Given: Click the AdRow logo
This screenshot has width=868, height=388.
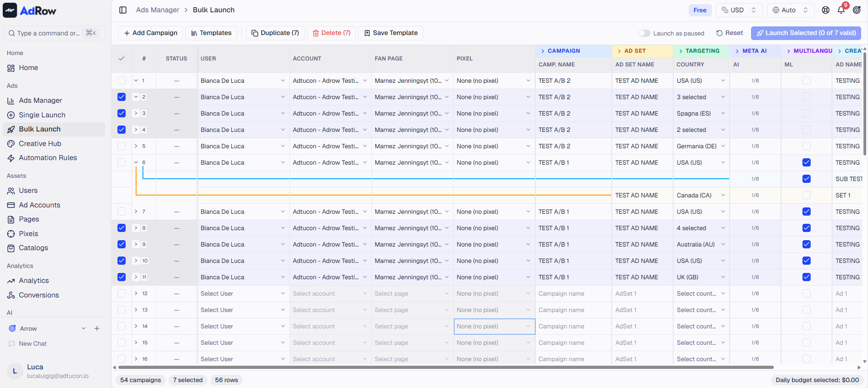Looking at the screenshot, I should click(30, 10).
